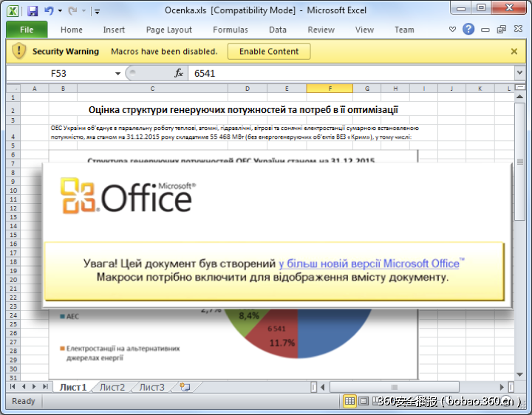
Task: Switch to the View tab
Action: [x=364, y=30]
